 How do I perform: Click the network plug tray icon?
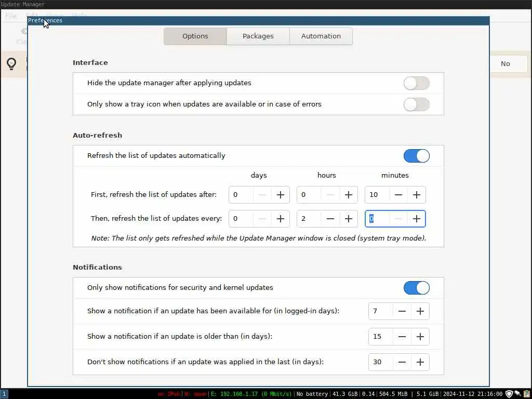[517, 394]
